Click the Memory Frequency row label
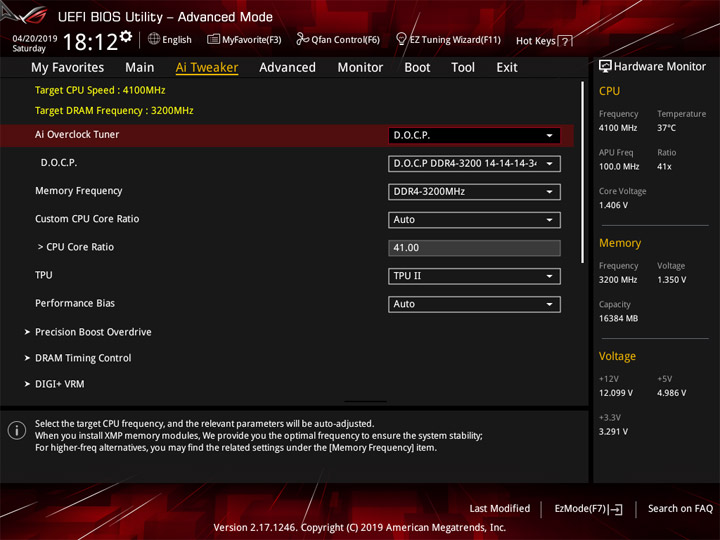The image size is (720, 540). coord(79,191)
